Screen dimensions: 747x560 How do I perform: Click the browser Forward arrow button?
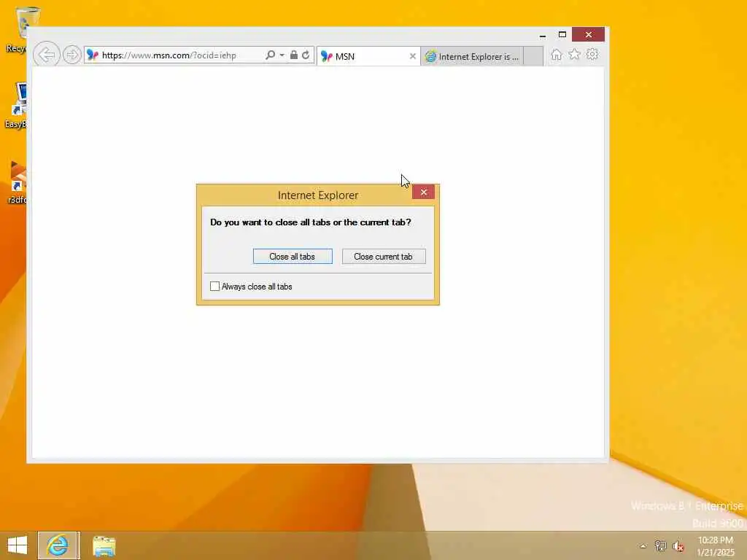pyautogui.click(x=72, y=55)
